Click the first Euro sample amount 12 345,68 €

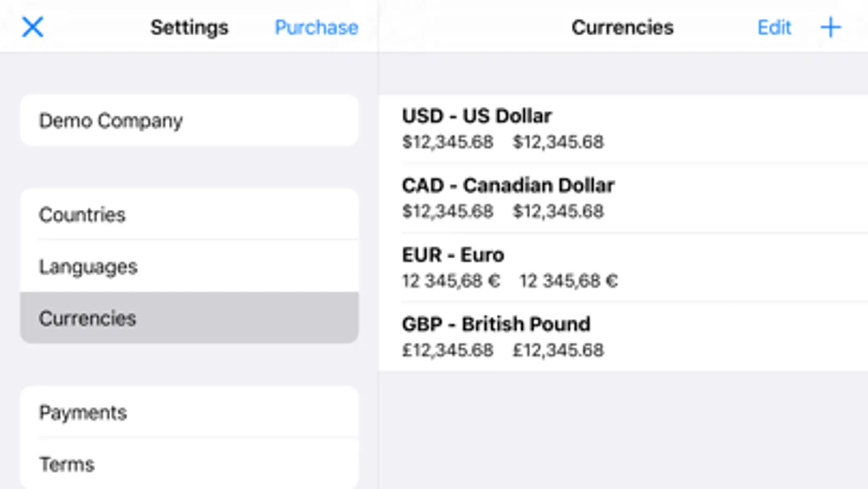pos(451,281)
